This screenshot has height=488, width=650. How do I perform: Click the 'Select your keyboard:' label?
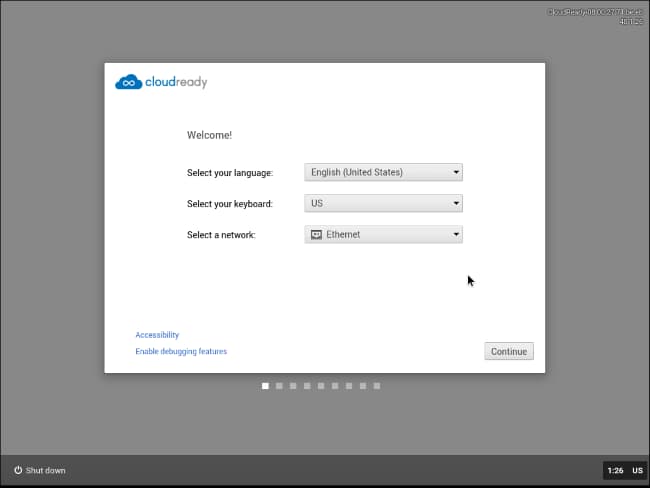229,204
